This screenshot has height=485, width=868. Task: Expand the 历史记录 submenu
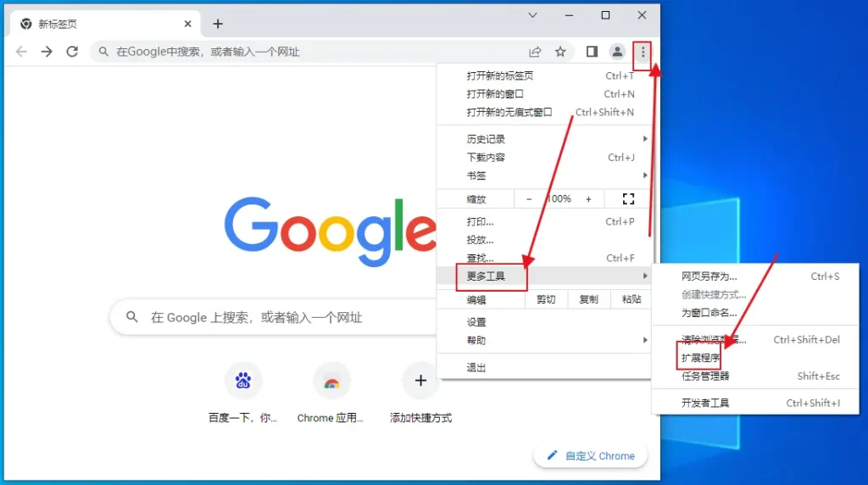coord(545,139)
